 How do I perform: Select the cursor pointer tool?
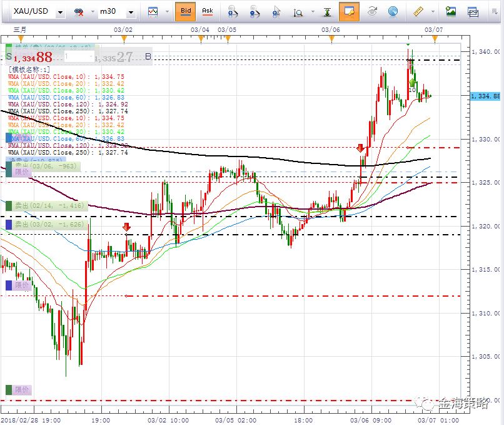(276, 11)
